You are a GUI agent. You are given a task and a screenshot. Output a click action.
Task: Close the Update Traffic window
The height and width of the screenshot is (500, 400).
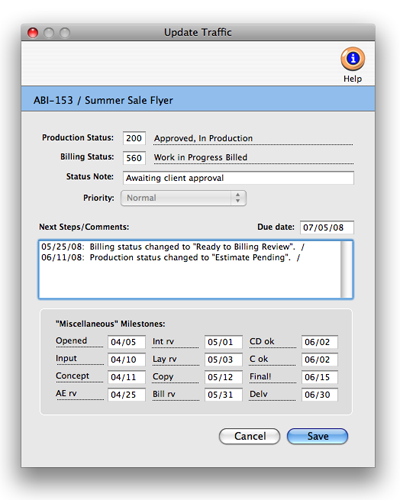(x=33, y=33)
